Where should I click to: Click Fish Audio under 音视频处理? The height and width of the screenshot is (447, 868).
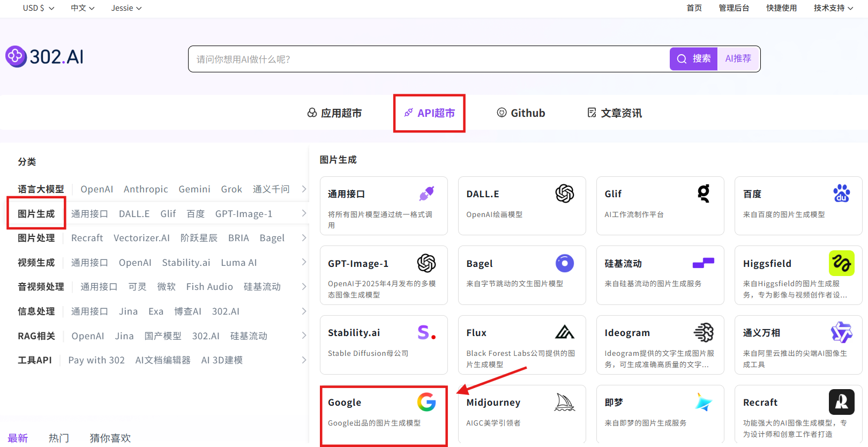point(209,286)
